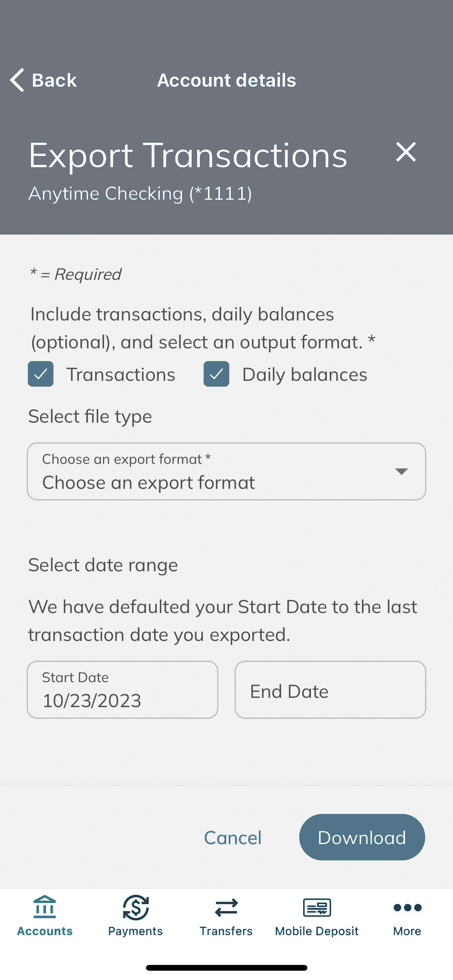The width and height of the screenshot is (453, 980).
Task: Go to the Mobile Deposit tab label
Action: [x=317, y=931]
